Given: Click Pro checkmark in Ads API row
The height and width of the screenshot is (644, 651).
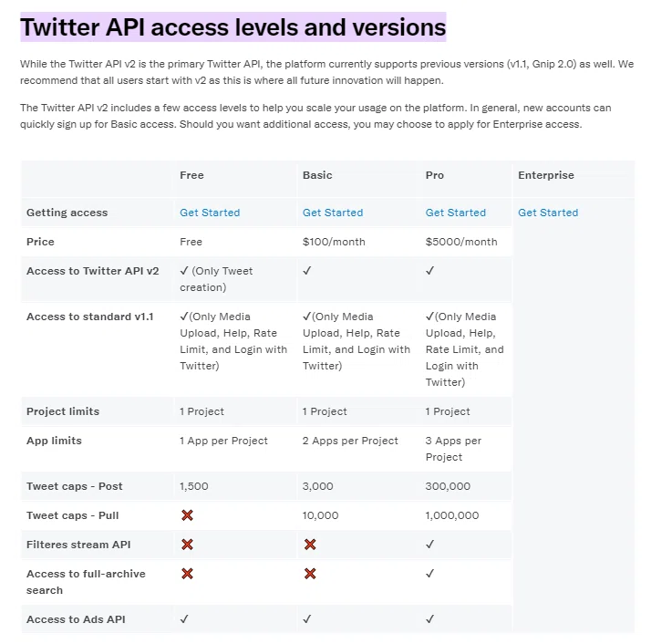Looking at the screenshot, I should coord(430,618).
